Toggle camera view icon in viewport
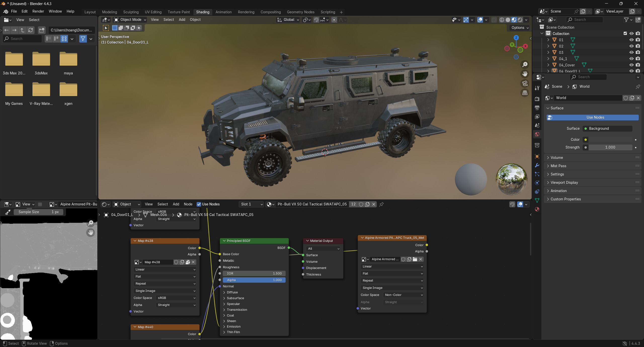 click(525, 83)
